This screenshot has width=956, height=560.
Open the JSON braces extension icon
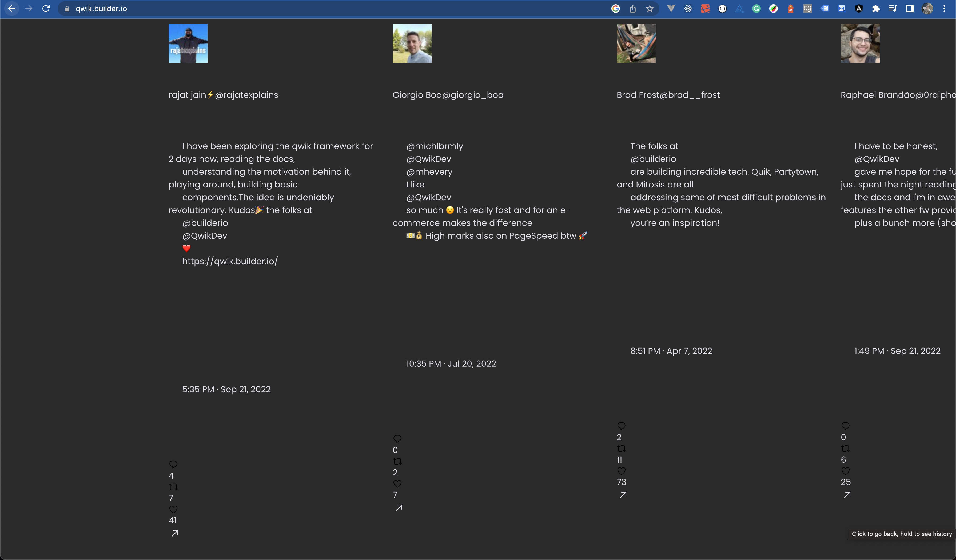pyautogui.click(x=722, y=9)
